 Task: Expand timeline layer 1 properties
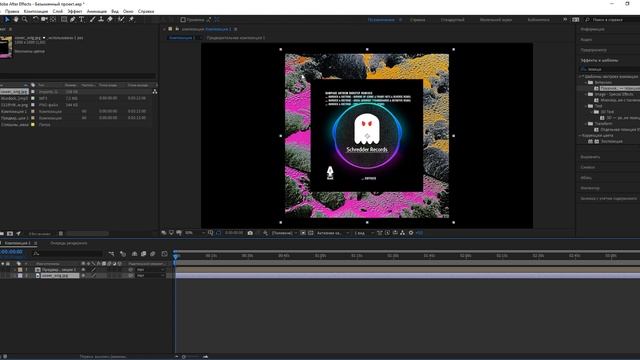point(15,270)
